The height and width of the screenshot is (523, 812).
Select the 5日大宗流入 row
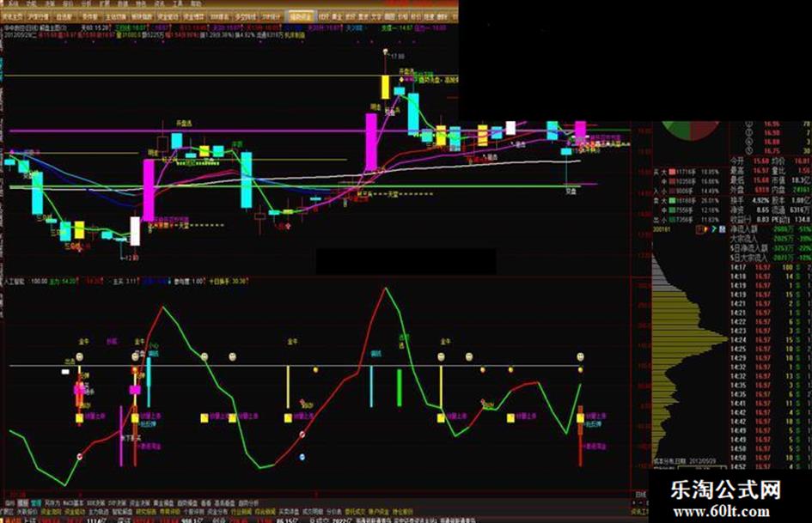pos(771,258)
